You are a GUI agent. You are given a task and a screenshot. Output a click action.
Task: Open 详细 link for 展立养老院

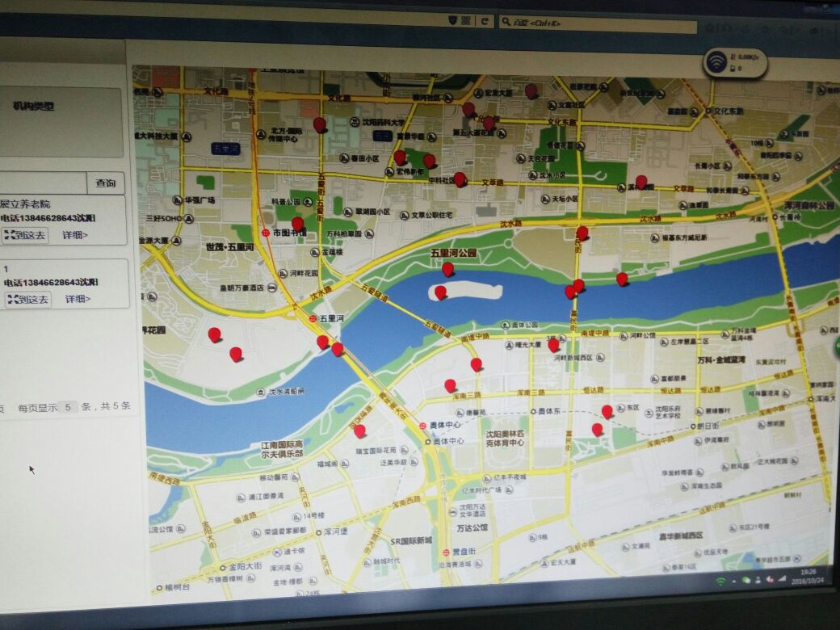75,236
